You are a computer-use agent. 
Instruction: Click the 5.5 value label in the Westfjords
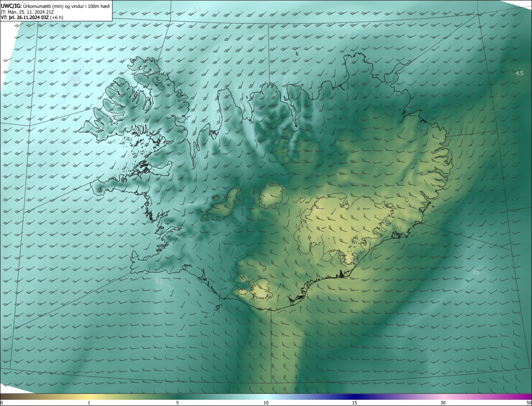click(157, 80)
